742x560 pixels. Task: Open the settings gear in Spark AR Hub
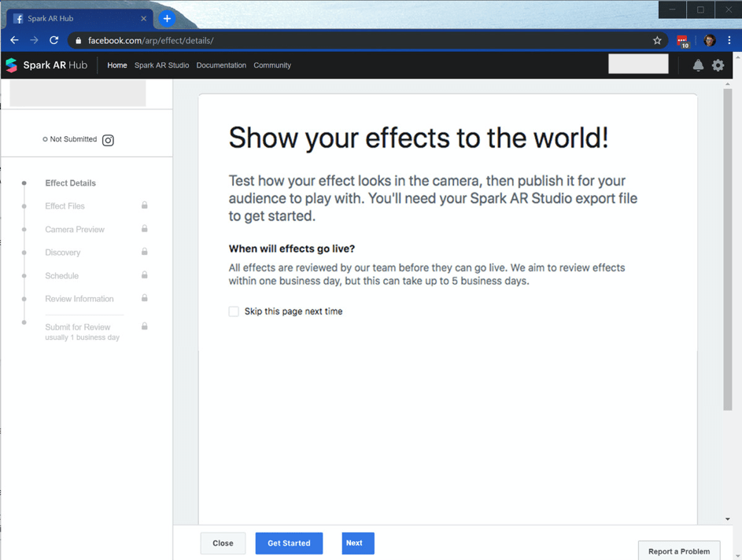(718, 65)
